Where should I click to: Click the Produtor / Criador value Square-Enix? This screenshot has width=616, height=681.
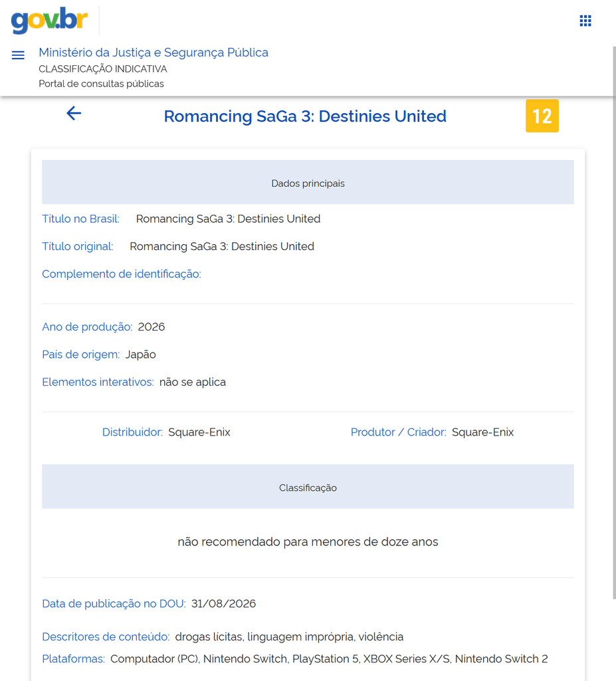pyautogui.click(x=482, y=432)
